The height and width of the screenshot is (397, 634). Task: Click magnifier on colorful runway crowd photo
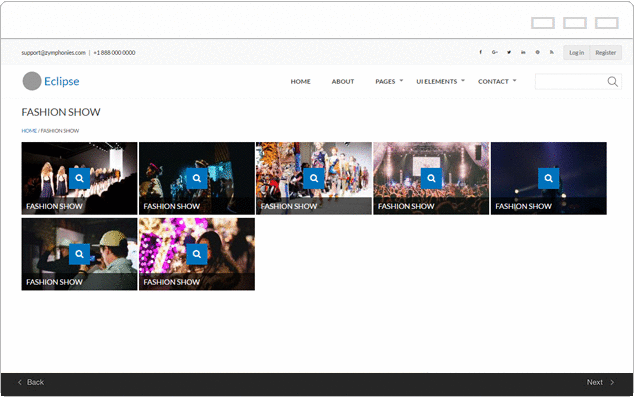(314, 178)
